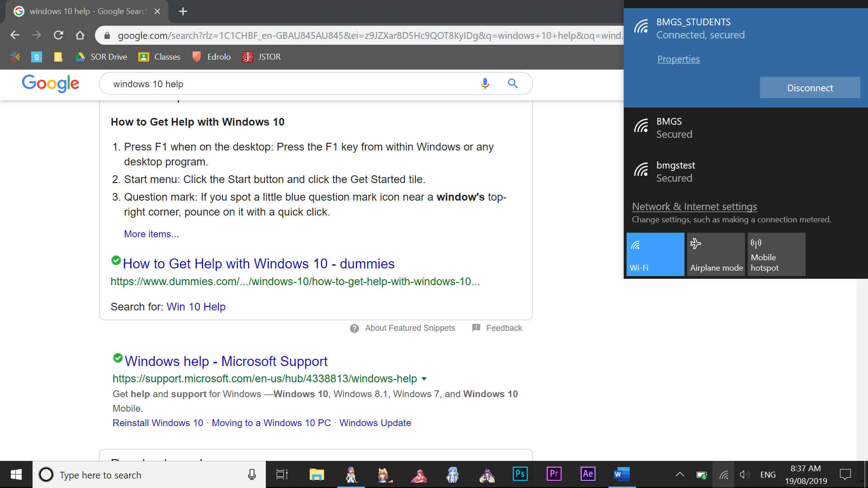868x488 pixels.
Task: Open 'Windows help - Microsoft Support' result
Action: point(226,361)
